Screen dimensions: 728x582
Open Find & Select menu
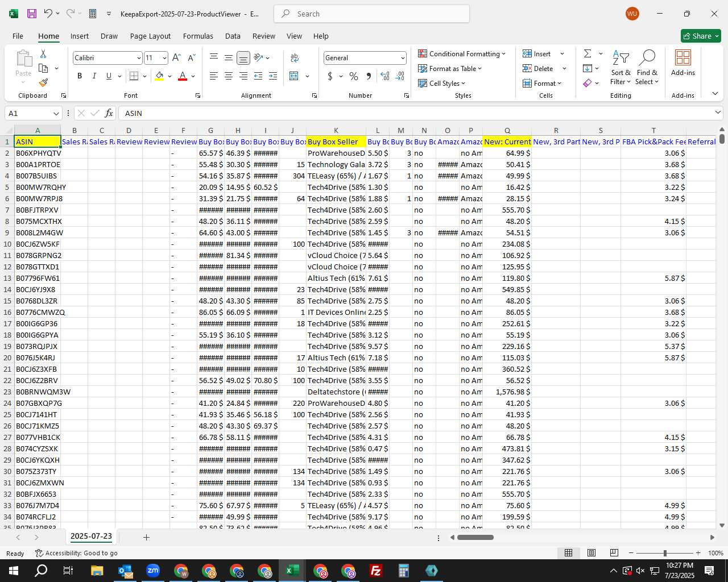point(647,68)
